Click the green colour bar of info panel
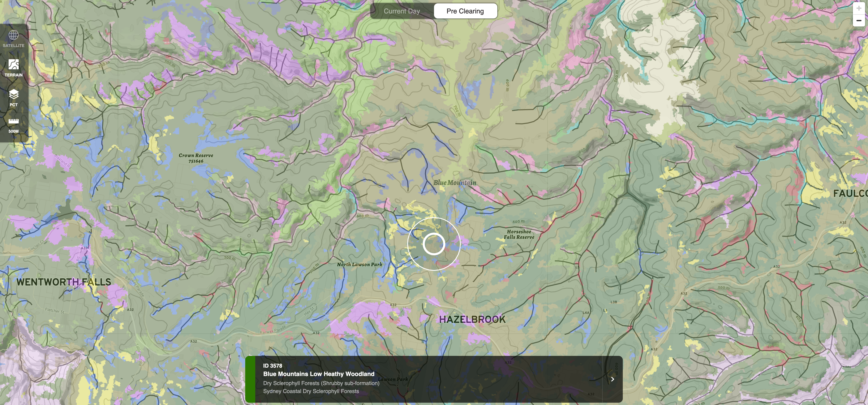Screen dimensions: 868x405 click(x=250, y=379)
